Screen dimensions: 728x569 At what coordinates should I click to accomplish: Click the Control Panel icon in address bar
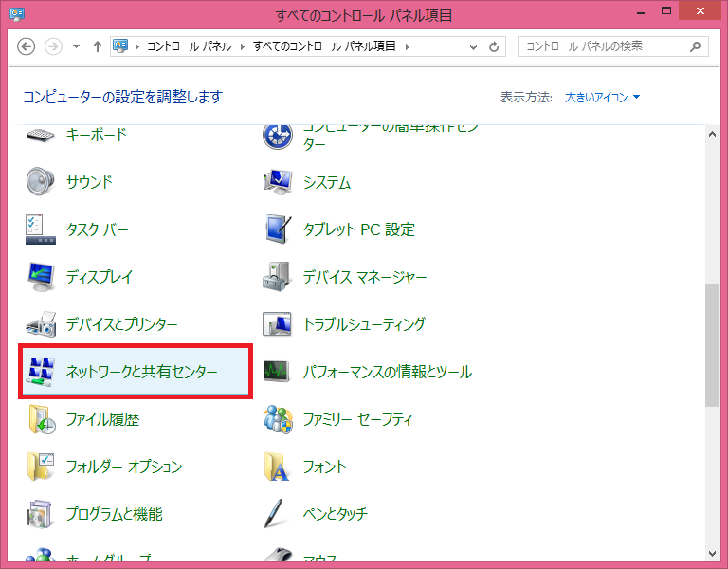click(x=120, y=46)
